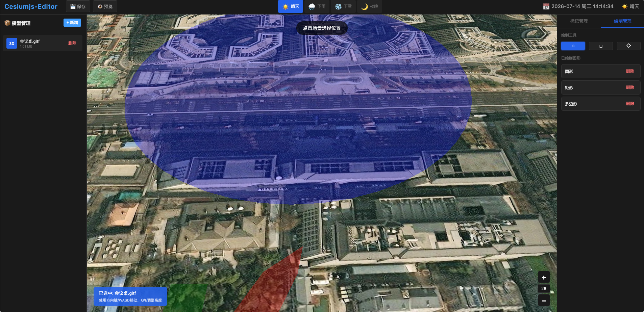Click the 3D badge of 会议桌.gltf
644x312 pixels.
coord(12,44)
